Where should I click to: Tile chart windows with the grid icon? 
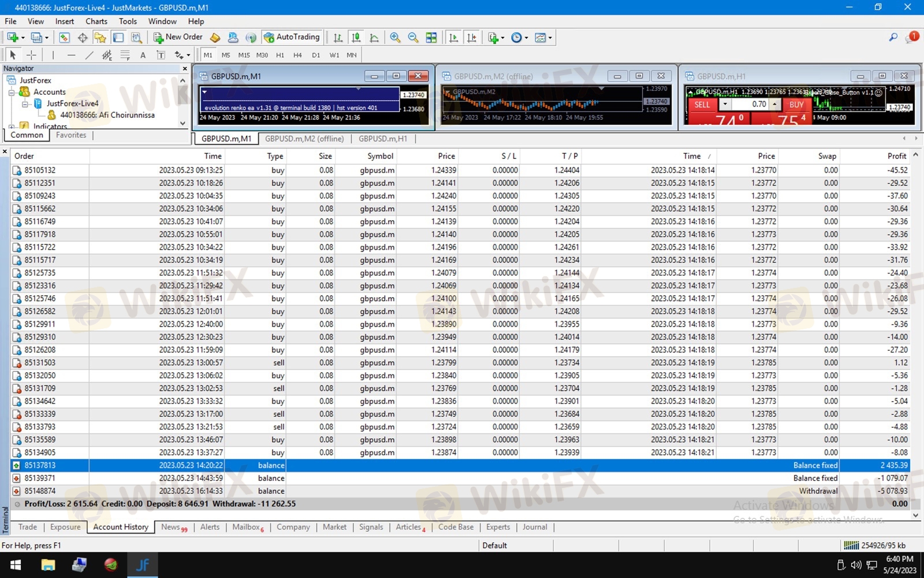pyautogui.click(x=431, y=37)
